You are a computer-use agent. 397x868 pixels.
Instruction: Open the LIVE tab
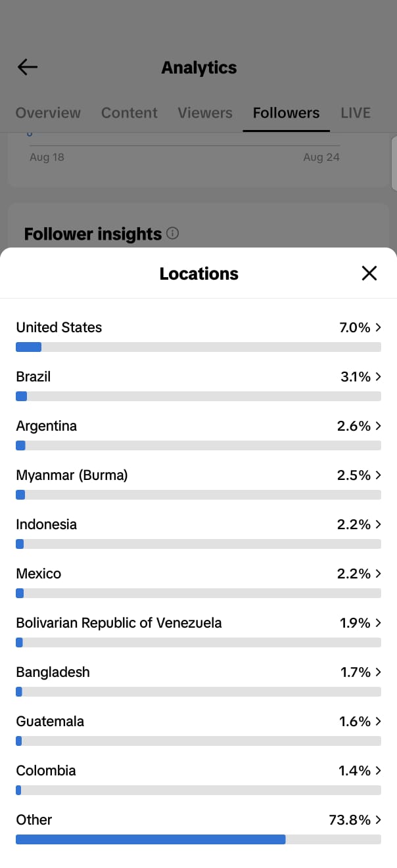pos(356,113)
